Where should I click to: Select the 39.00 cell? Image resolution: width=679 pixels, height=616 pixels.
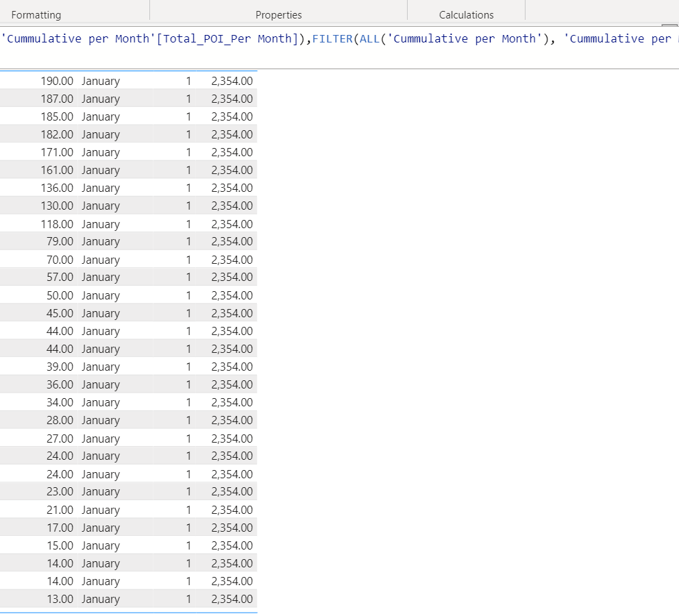click(60, 367)
